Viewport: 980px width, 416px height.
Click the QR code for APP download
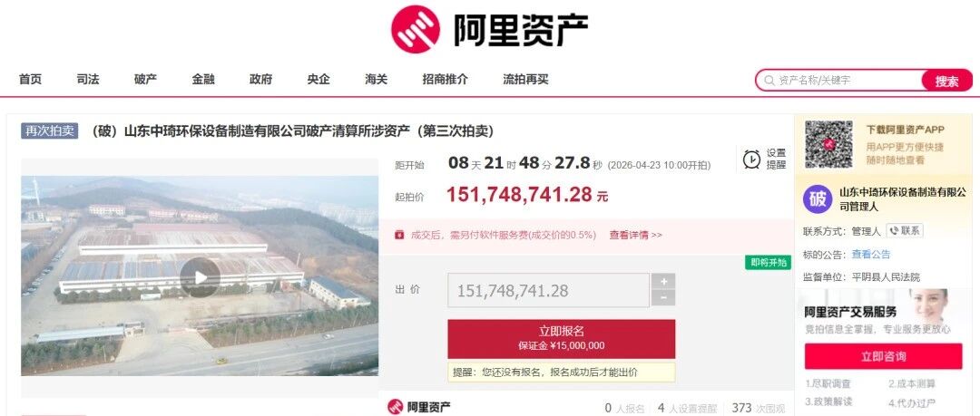tap(828, 144)
